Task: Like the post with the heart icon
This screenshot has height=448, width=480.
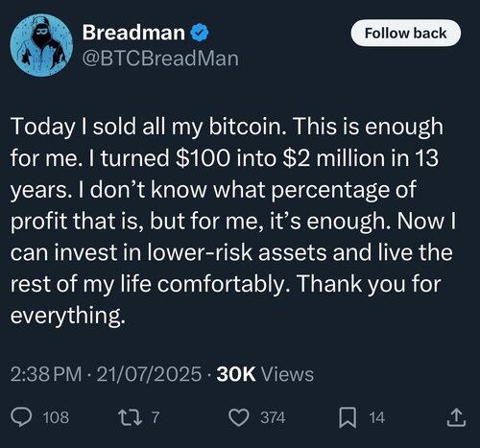Action: 239,417
